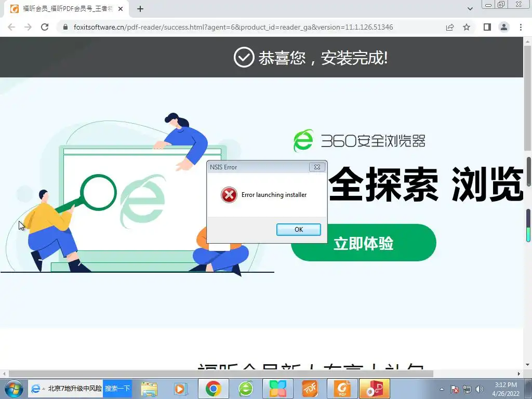Open Windows Start button
Viewport: 532px width, 399px height.
click(14, 389)
